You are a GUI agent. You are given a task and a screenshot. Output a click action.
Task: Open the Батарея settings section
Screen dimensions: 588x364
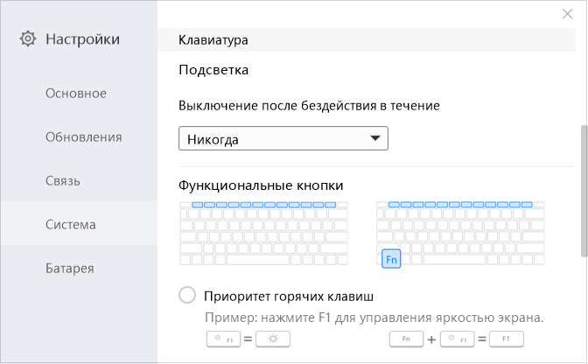coord(70,269)
